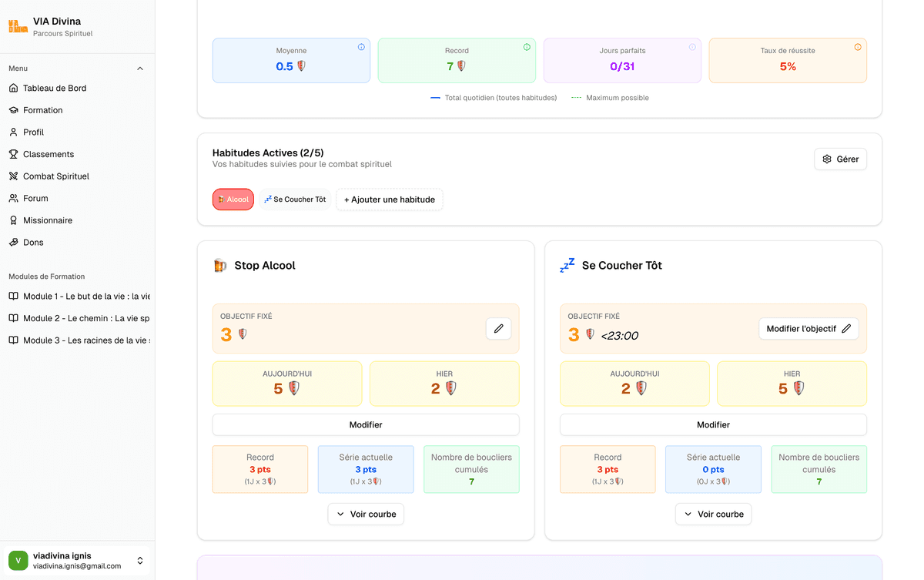Image resolution: width=924 pixels, height=580 pixels.
Task: Click the graduation cap icon for Formation
Action: click(x=13, y=110)
